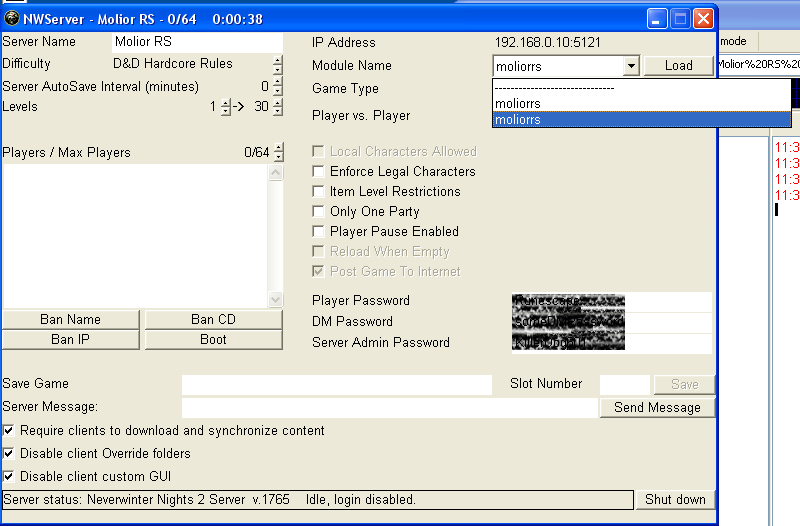Decrease Server AutoSave Interval minutes

[x=278, y=91]
